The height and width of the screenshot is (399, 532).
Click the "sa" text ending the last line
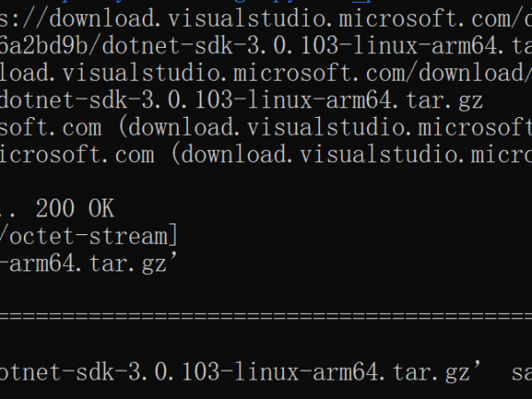(x=521, y=374)
